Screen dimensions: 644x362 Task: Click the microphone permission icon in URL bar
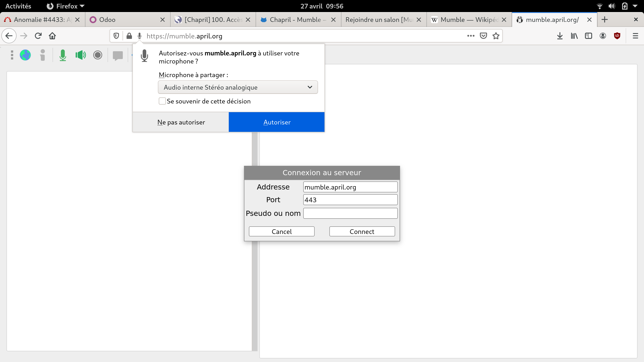pyautogui.click(x=140, y=36)
